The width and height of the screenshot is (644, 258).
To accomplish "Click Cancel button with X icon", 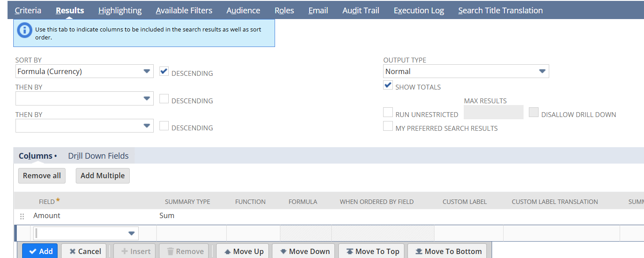I will (85, 251).
